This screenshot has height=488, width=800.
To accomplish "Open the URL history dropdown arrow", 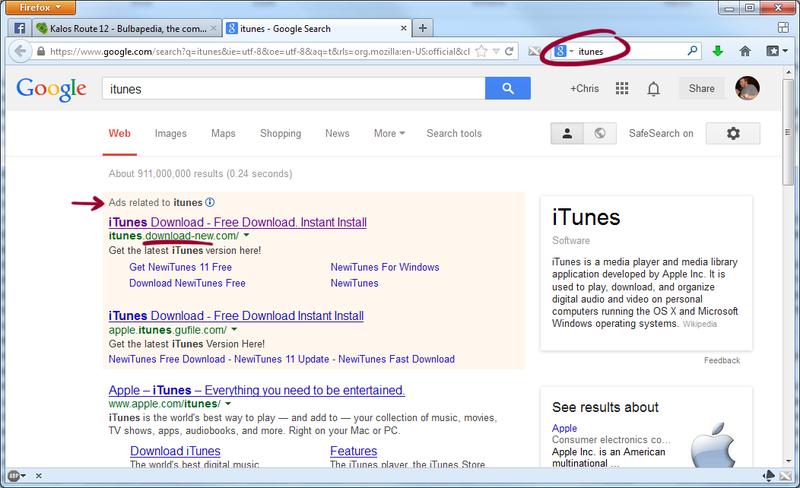I will (x=496, y=52).
